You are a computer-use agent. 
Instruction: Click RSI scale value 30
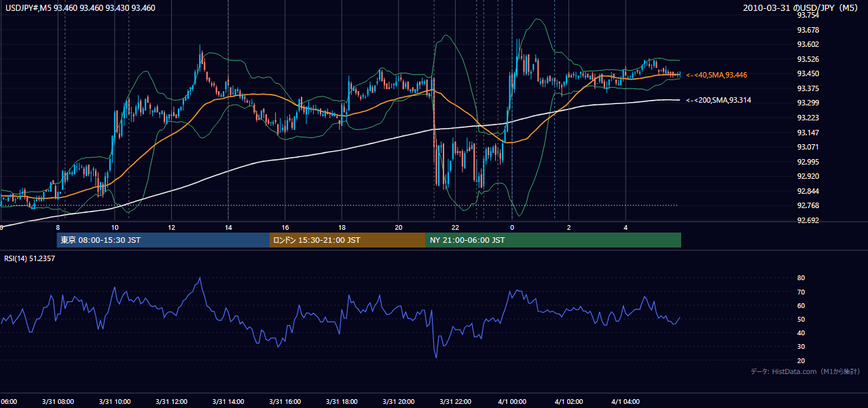pyautogui.click(x=801, y=347)
